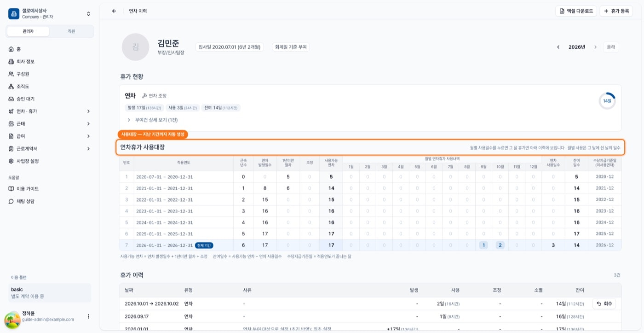Open the company switcher dropdown arrows
This screenshot has width=644, height=333.
88,14
